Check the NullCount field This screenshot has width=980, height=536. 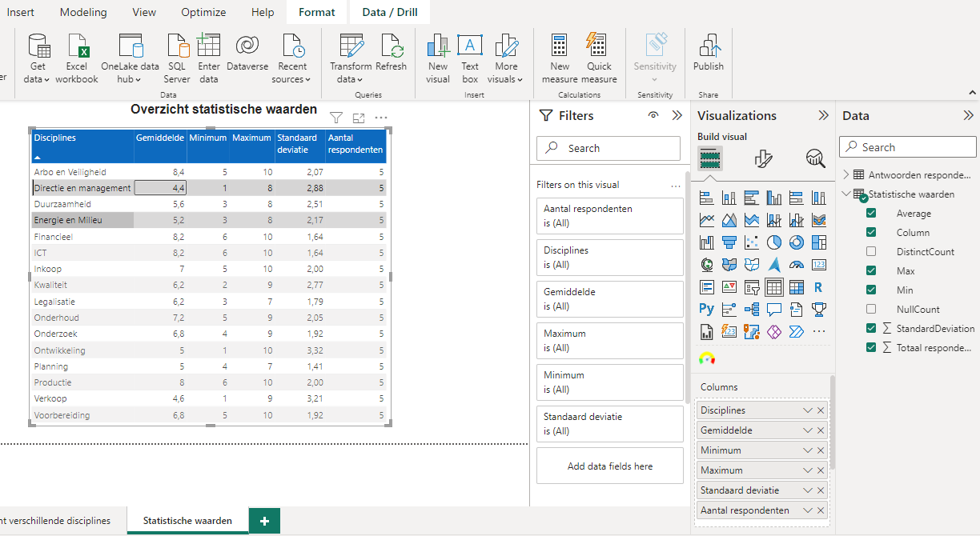871,310
